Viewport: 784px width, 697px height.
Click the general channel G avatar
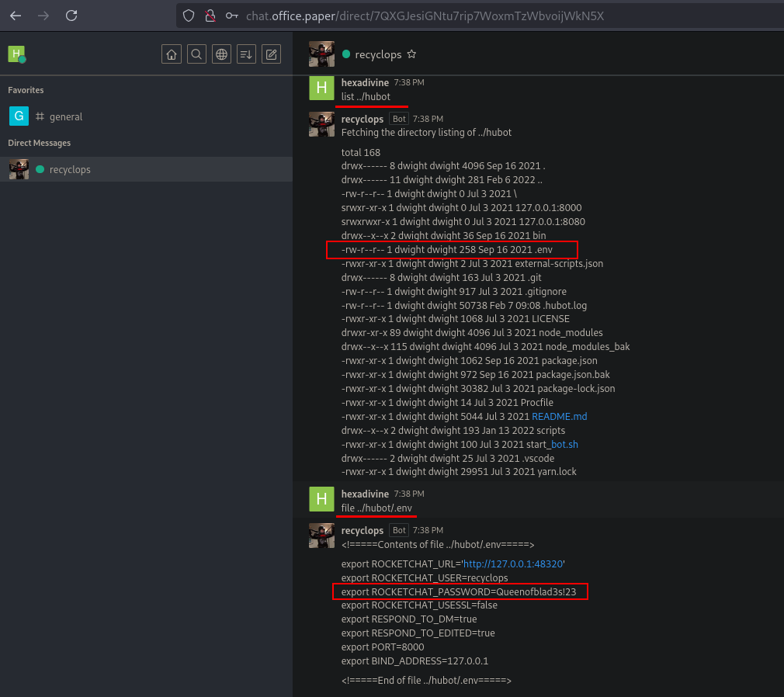pos(19,116)
